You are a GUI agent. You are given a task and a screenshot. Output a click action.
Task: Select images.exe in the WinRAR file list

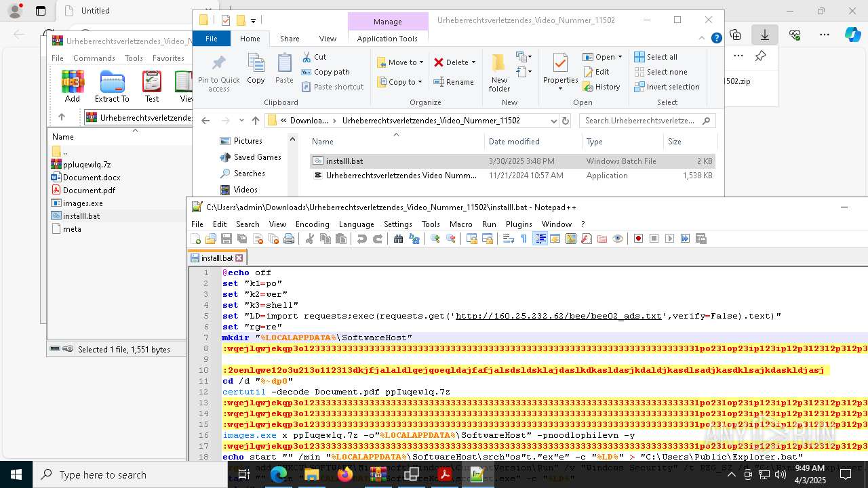click(83, 203)
